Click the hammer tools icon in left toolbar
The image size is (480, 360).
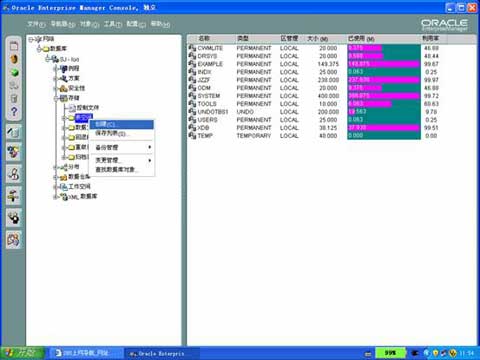coord(14,196)
